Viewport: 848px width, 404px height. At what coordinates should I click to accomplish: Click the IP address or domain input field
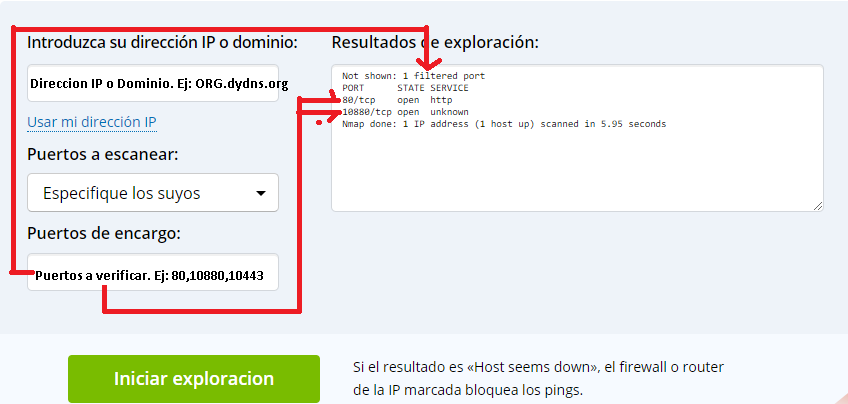(152, 84)
